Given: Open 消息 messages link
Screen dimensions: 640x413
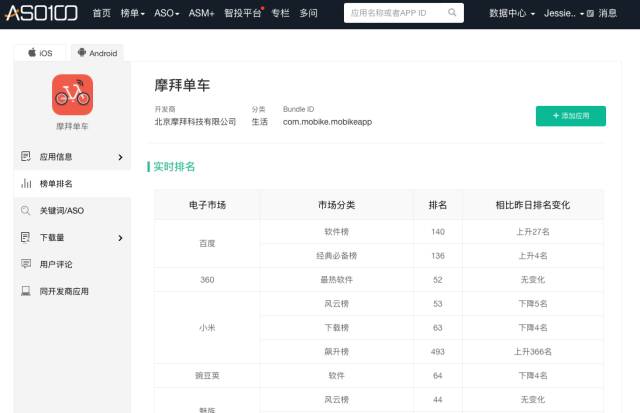Looking at the screenshot, I should [x=607, y=13].
